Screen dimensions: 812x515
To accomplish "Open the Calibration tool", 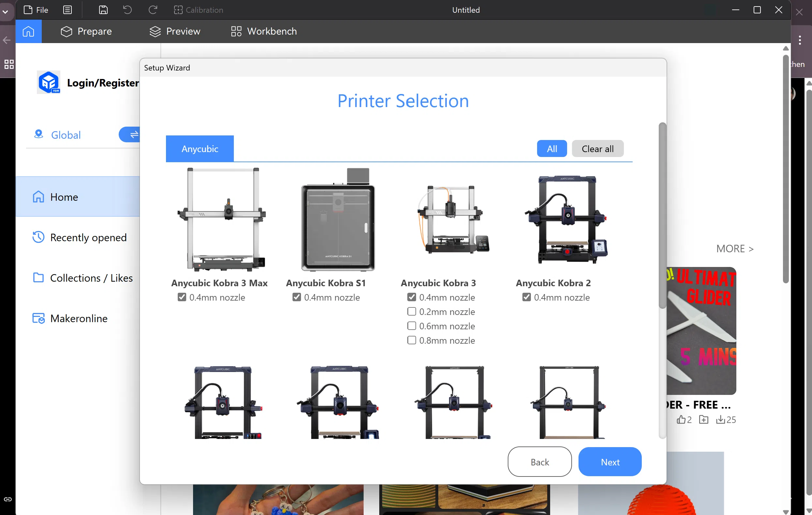I will pyautogui.click(x=198, y=10).
